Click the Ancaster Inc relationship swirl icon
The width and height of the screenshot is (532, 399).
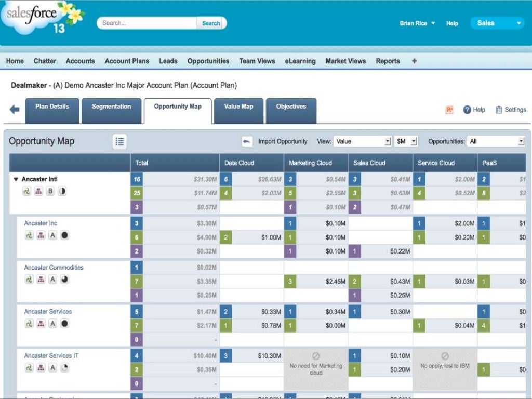pos(29,235)
